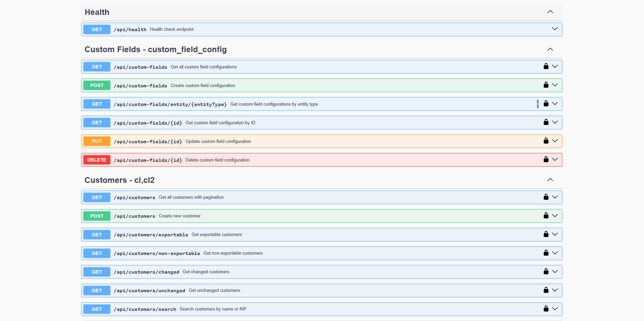Open the /api/custom-fields/entity/{entityType} path

[x=170, y=104]
